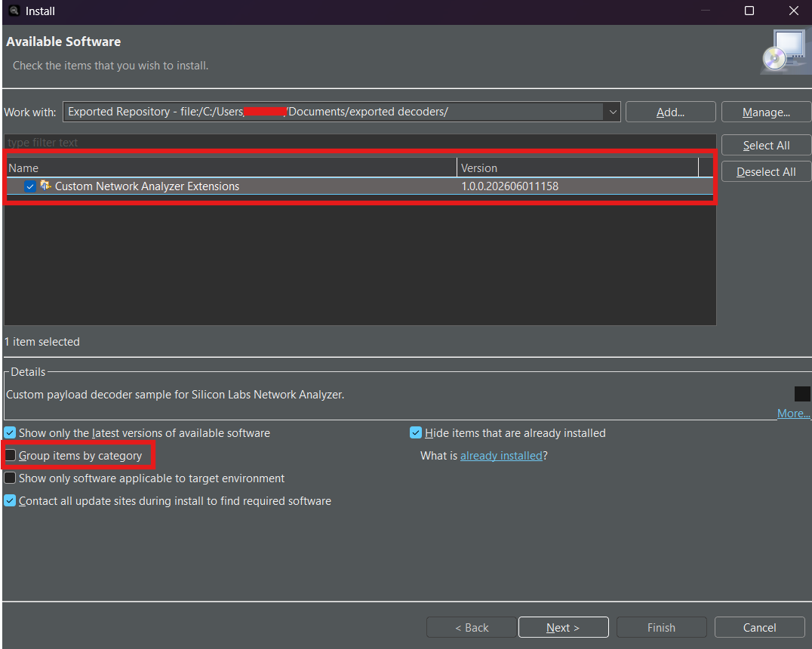Image resolution: width=812 pixels, height=649 pixels.
Task: Click the install wizard disc banner image
Action: [786, 52]
